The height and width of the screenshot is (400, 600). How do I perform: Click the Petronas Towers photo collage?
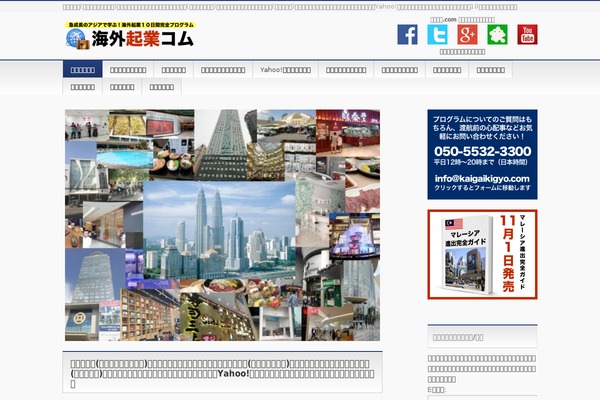click(222, 225)
